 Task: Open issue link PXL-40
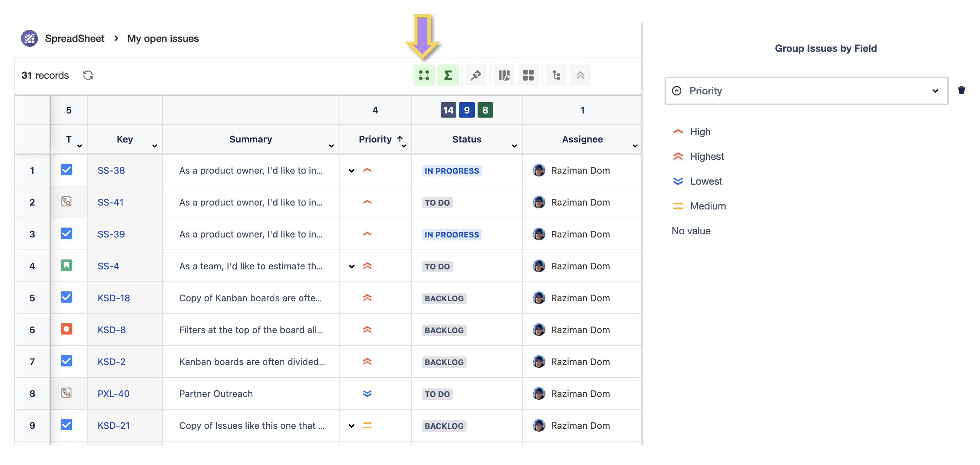113,394
